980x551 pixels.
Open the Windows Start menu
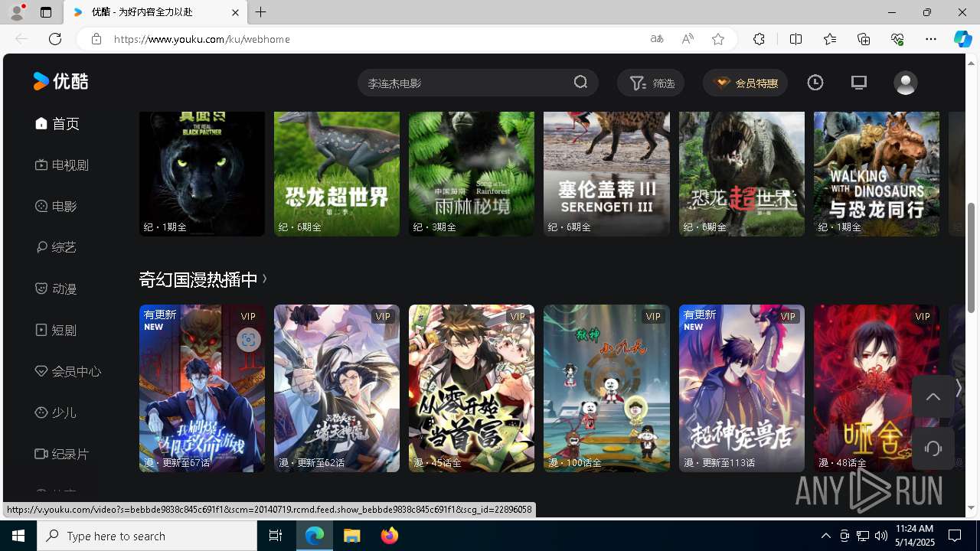18,536
